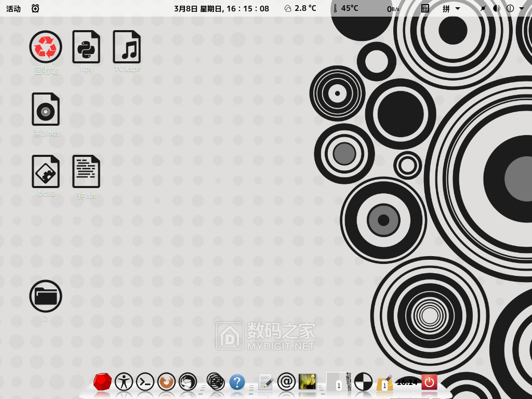This screenshot has height=399, width=532.
Task: Select the TV.xspf playlist file
Action: coord(127,47)
